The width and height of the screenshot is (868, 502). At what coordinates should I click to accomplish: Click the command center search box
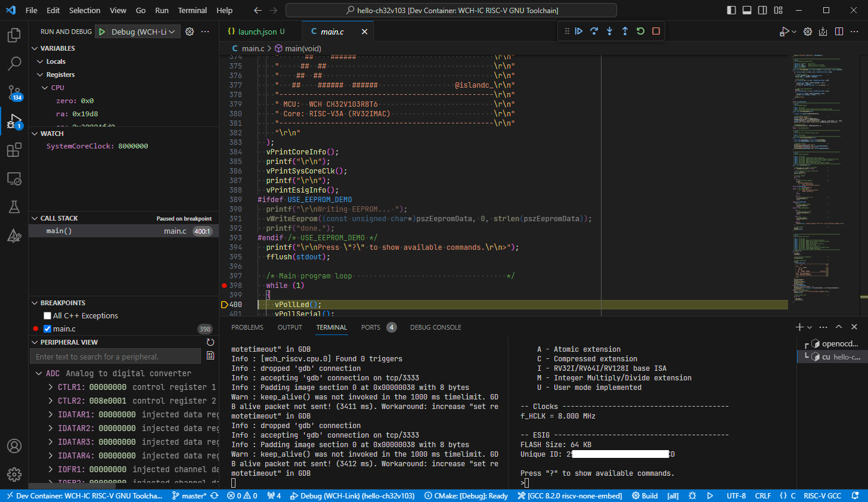coord(451,10)
